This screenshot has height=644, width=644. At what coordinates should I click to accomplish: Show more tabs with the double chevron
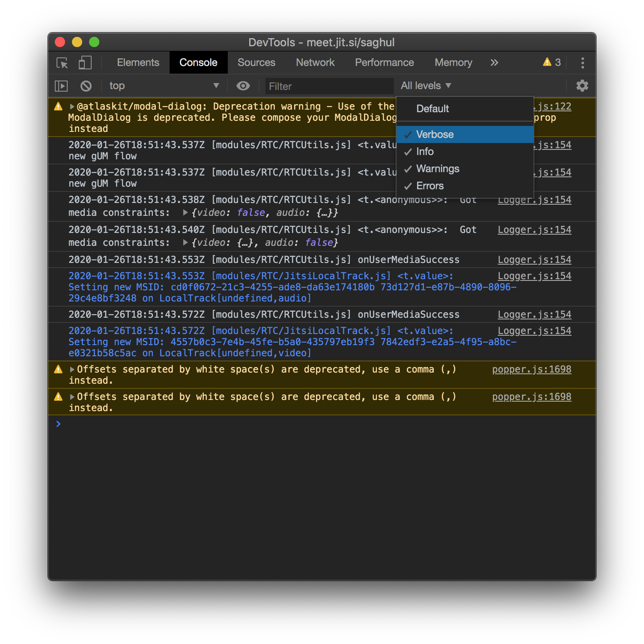pos(494,63)
